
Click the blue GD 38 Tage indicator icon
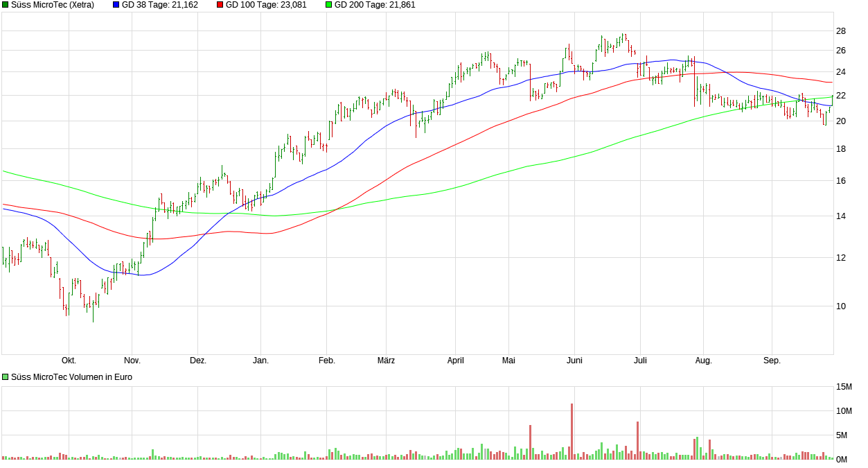coord(115,5)
